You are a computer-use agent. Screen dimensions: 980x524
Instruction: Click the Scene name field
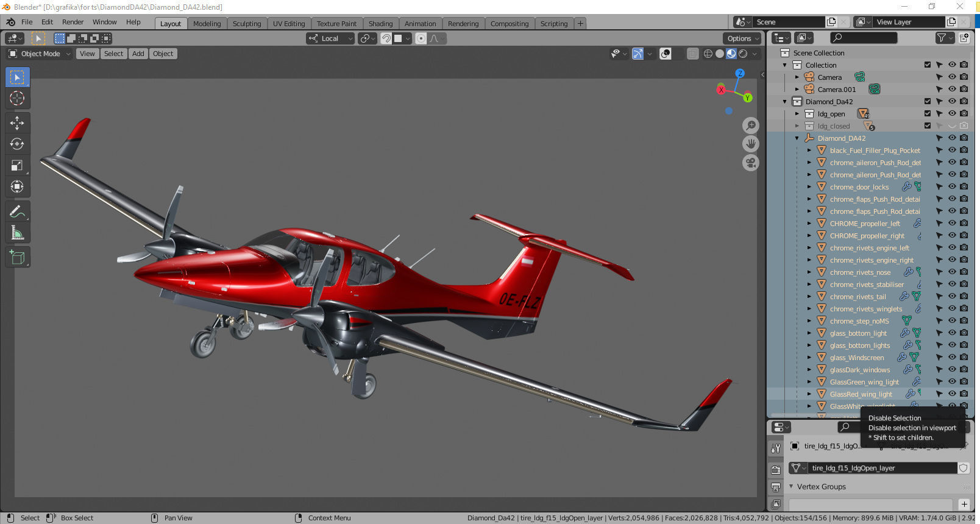789,22
